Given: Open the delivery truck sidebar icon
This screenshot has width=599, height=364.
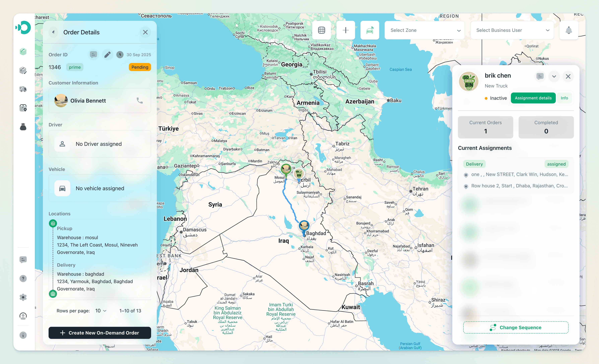Looking at the screenshot, I should 23,89.
